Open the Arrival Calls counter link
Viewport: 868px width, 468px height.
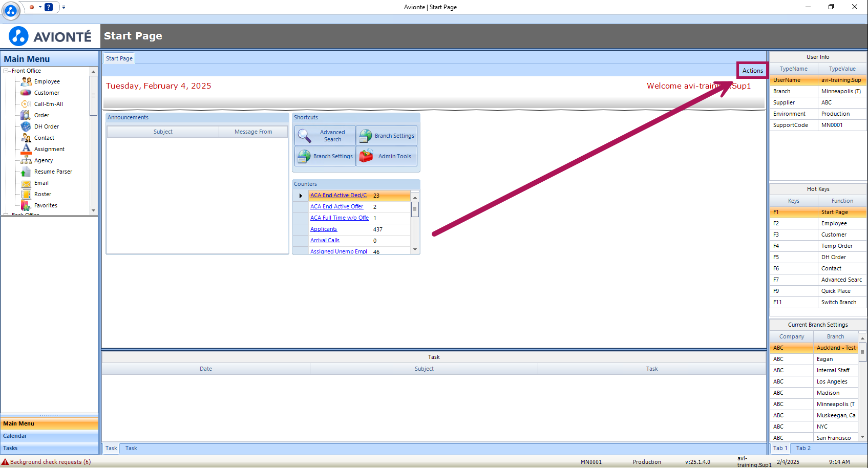(x=325, y=241)
